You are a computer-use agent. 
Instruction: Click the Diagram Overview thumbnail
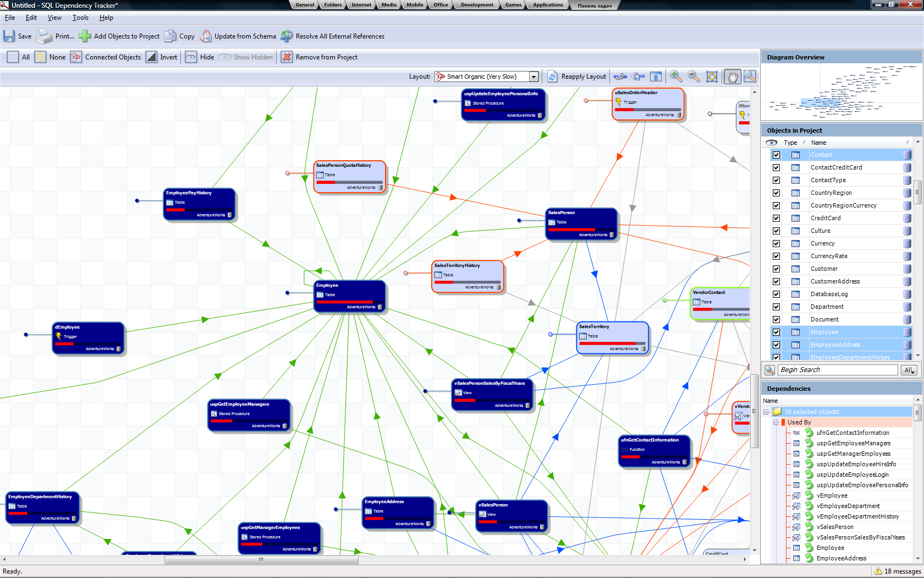pos(841,92)
